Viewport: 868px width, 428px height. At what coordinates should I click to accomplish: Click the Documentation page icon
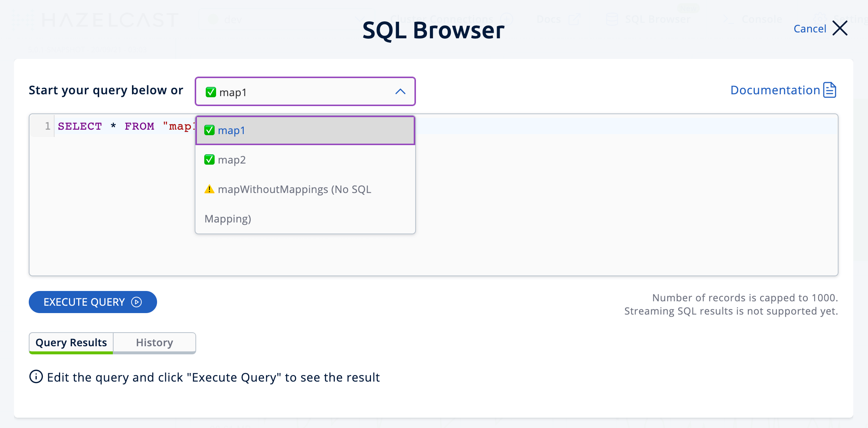[829, 90]
